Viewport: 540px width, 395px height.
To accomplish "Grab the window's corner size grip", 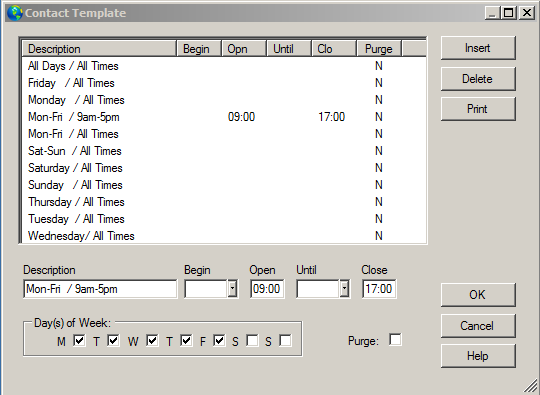I will click(531, 386).
